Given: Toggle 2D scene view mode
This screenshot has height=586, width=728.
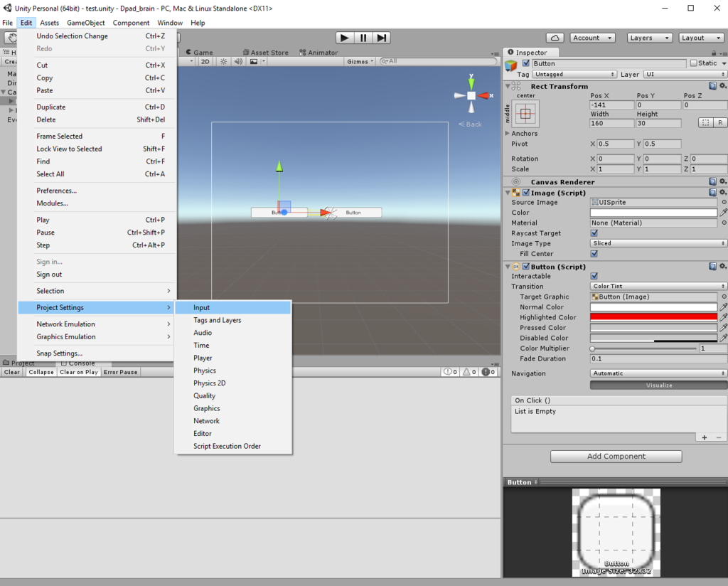Looking at the screenshot, I should pyautogui.click(x=205, y=61).
